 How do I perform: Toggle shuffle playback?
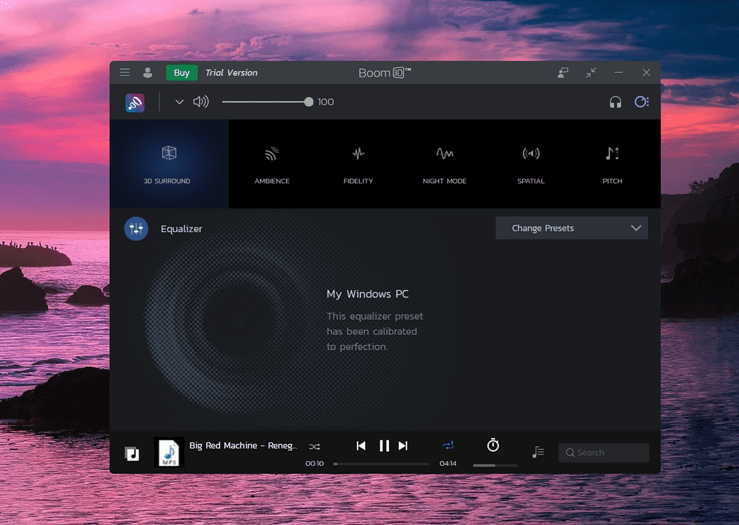pos(314,446)
